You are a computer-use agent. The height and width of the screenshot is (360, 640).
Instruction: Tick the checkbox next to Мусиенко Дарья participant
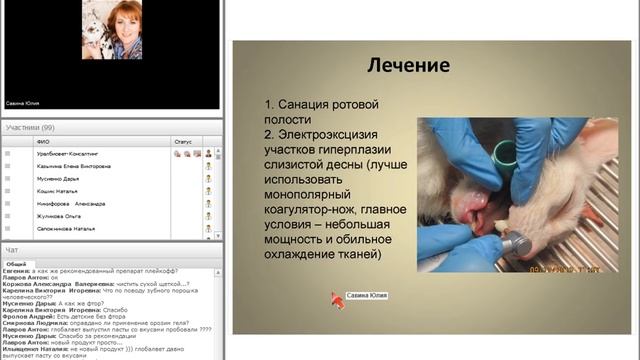pos(7,178)
